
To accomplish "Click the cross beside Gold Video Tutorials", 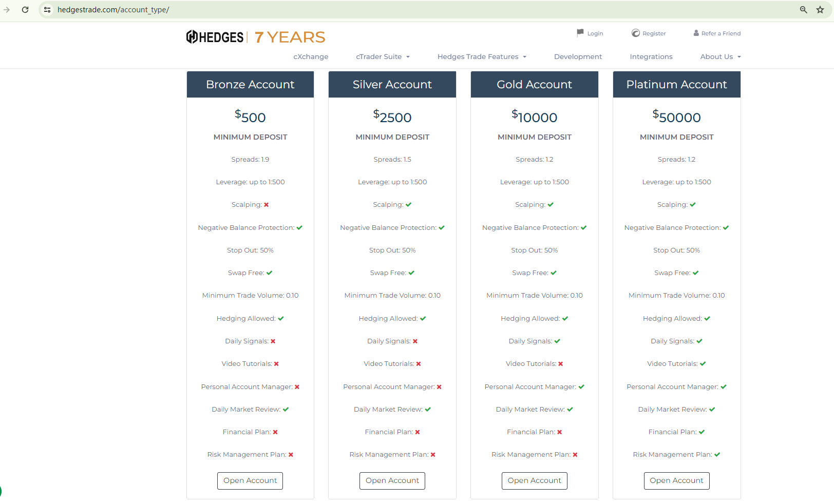I will point(561,364).
